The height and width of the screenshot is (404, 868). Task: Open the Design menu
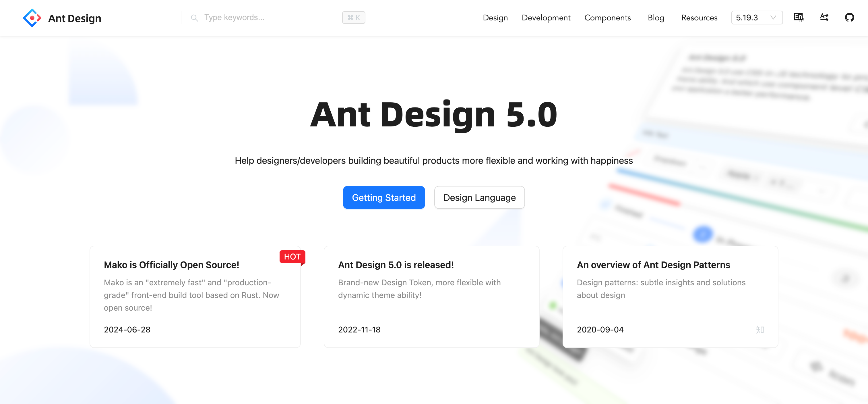click(x=495, y=18)
